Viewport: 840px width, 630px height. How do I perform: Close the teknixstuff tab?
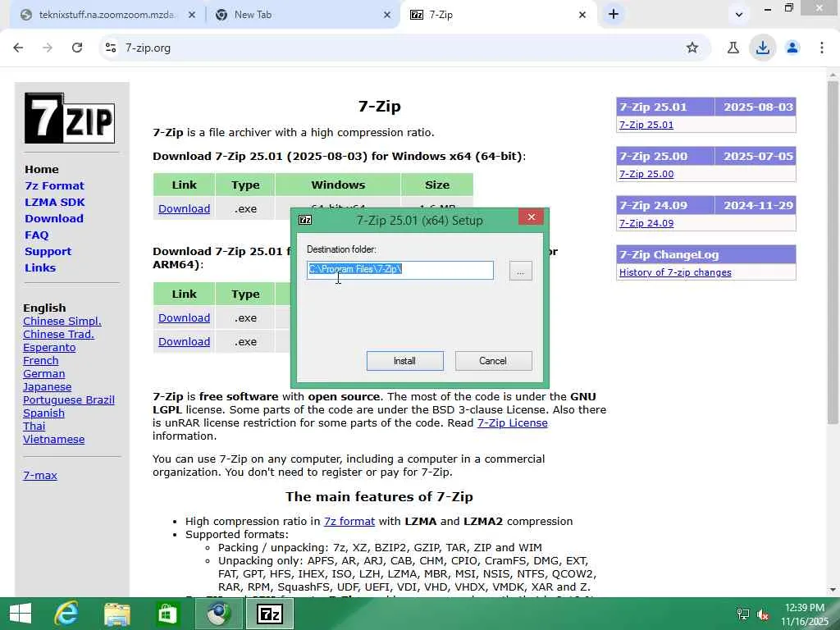tap(191, 15)
